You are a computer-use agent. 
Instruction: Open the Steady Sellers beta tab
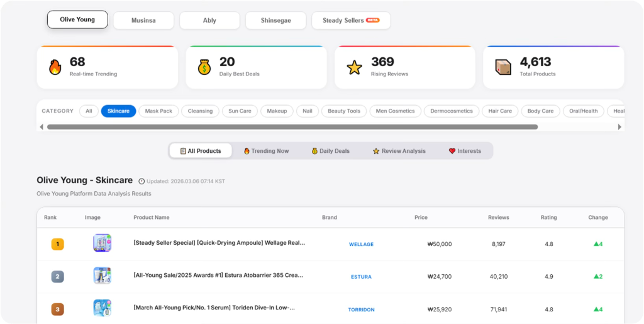[x=351, y=20]
